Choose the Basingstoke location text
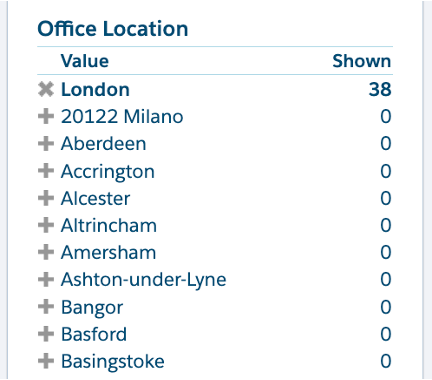Image resolution: width=432 pixels, height=380 pixels. [x=113, y=362]
